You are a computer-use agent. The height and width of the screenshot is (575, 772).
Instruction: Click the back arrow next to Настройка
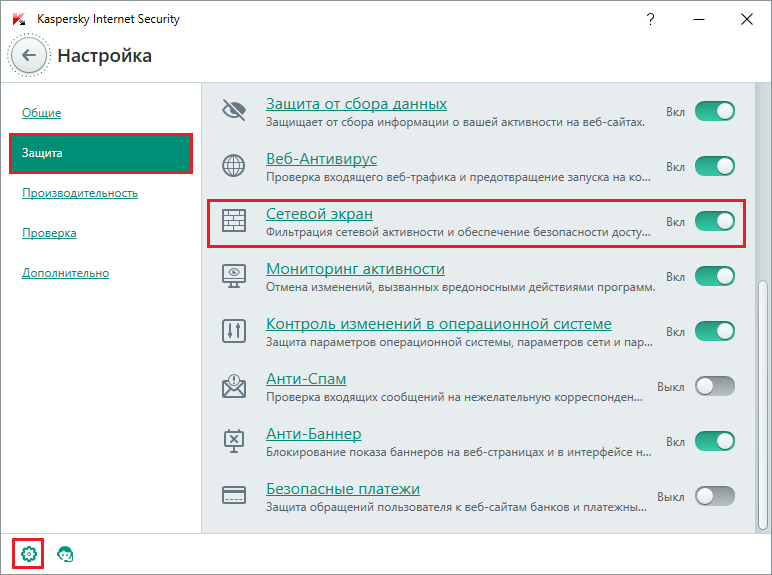click(x=29, y=56)
